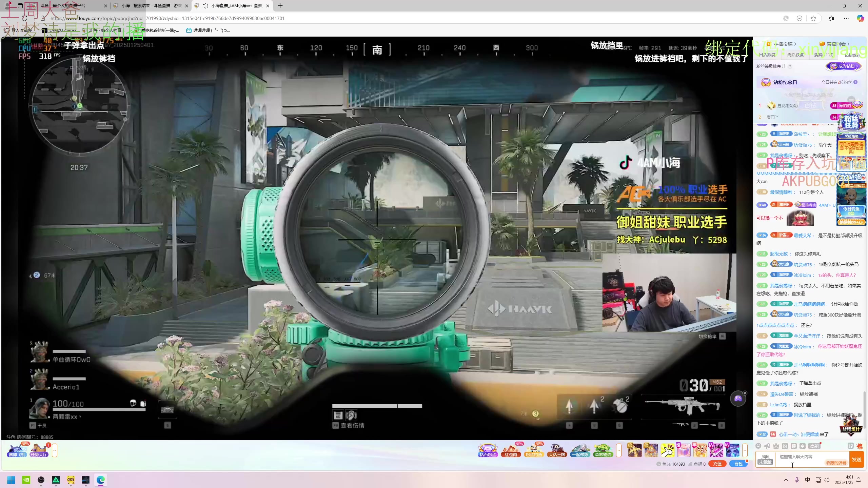Open the 粉丝任务 fan task badge
Viewport: 868px width, 488px height.
851,122
